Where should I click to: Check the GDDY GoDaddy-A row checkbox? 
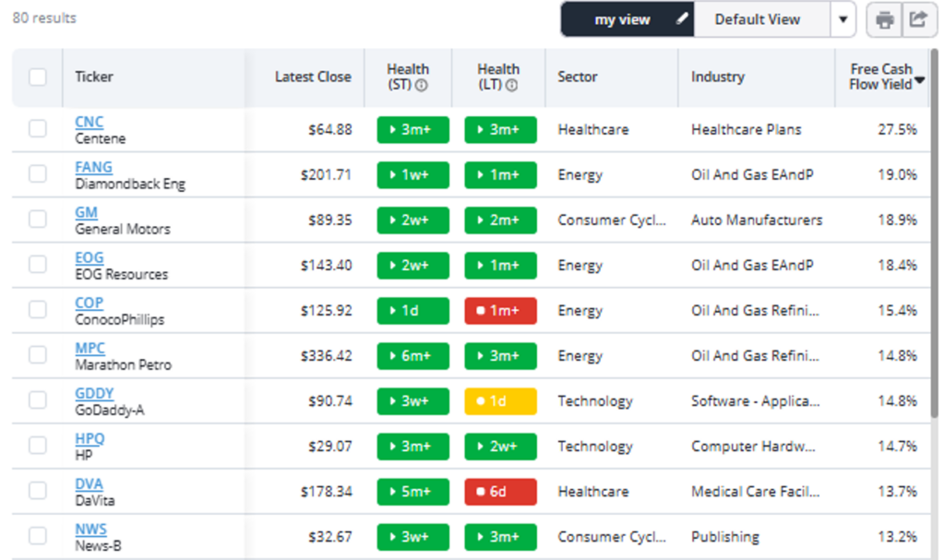[37, 399]
